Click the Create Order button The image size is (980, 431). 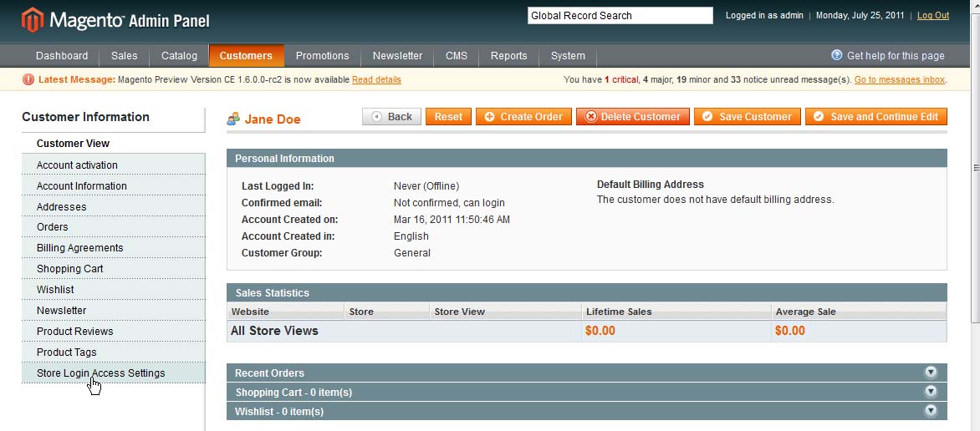point(523,117)
